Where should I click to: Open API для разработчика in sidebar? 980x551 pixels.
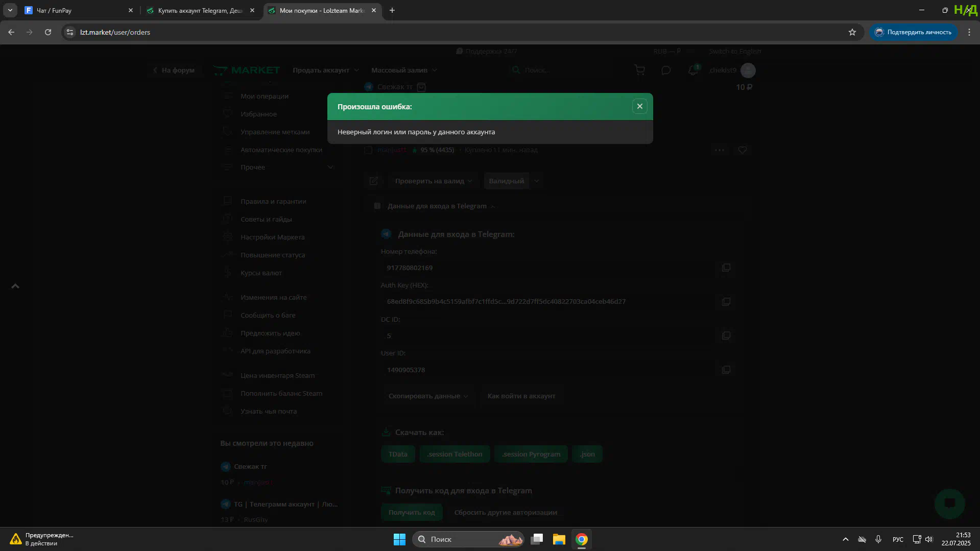(x=275, y=351)
